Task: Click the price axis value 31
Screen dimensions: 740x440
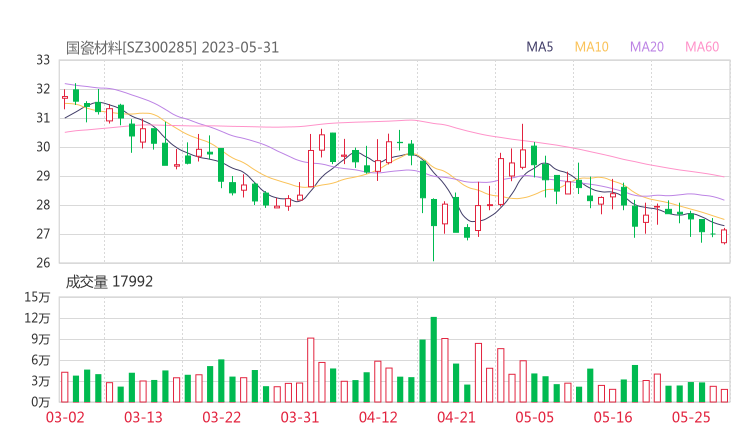Action: [x=43, y=118]
